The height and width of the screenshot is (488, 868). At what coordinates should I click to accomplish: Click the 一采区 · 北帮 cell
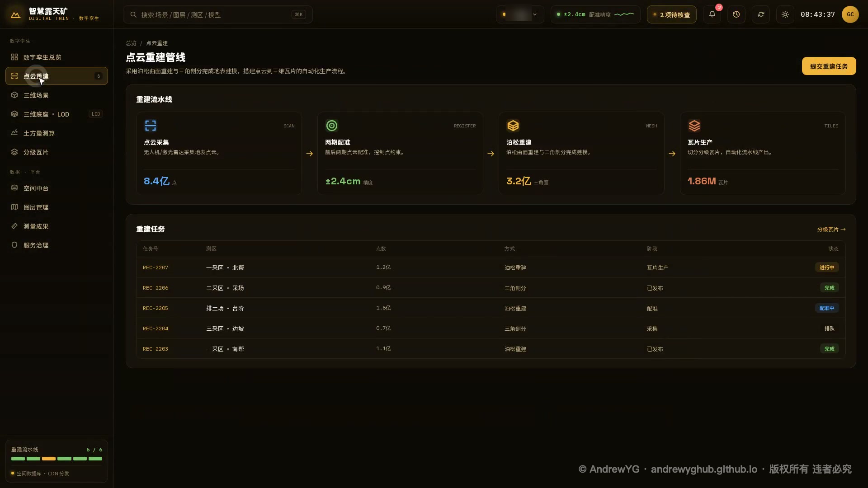tap(225, 267)
